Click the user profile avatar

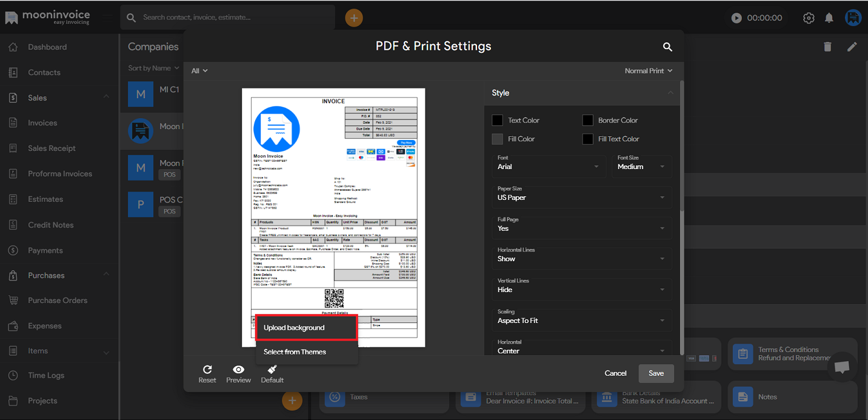(x=853, y=18)
